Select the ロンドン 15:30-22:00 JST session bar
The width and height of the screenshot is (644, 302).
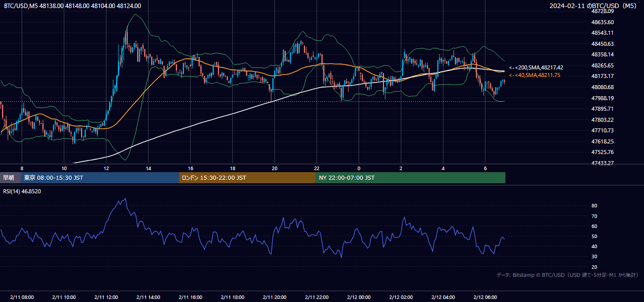point(247,178)
